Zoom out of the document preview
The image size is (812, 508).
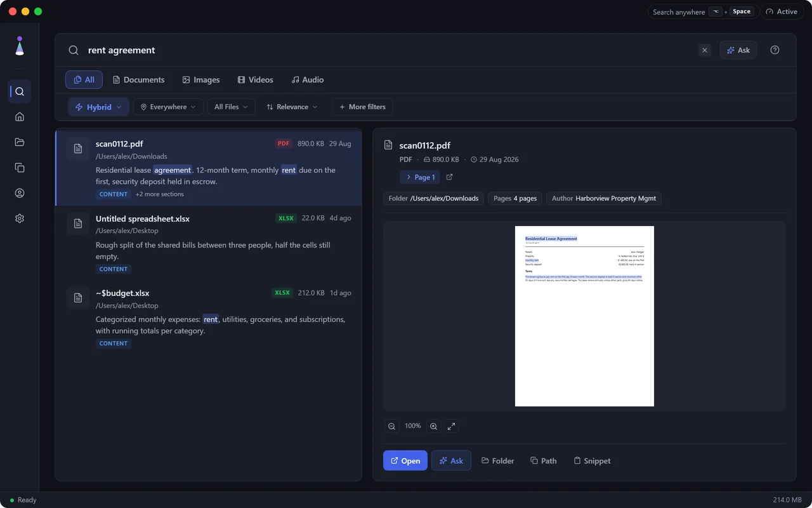[x=392, y=426]
